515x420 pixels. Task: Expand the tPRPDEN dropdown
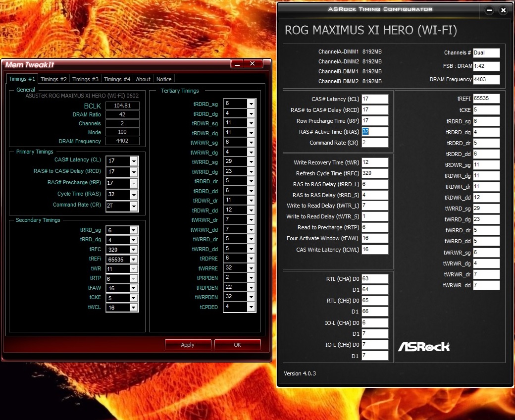(251, 278)
